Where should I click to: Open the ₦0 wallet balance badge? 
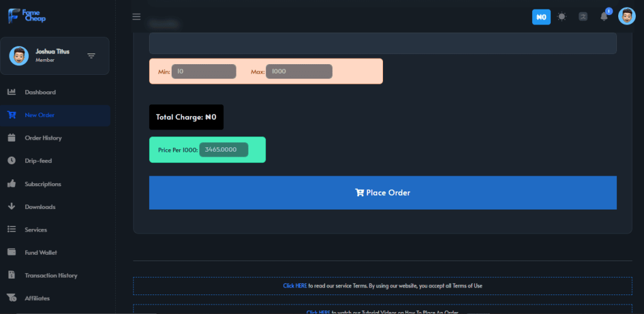[541, 17]
